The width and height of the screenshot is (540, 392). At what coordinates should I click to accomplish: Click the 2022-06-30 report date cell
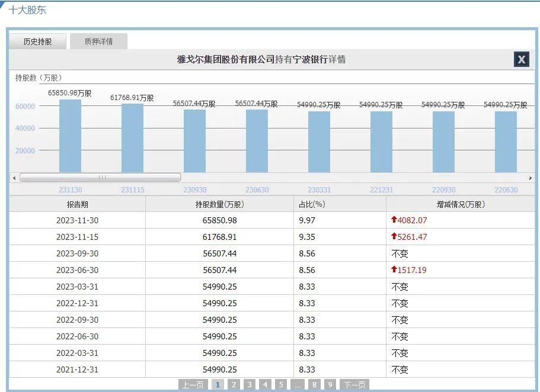click(x=78, y=336)
